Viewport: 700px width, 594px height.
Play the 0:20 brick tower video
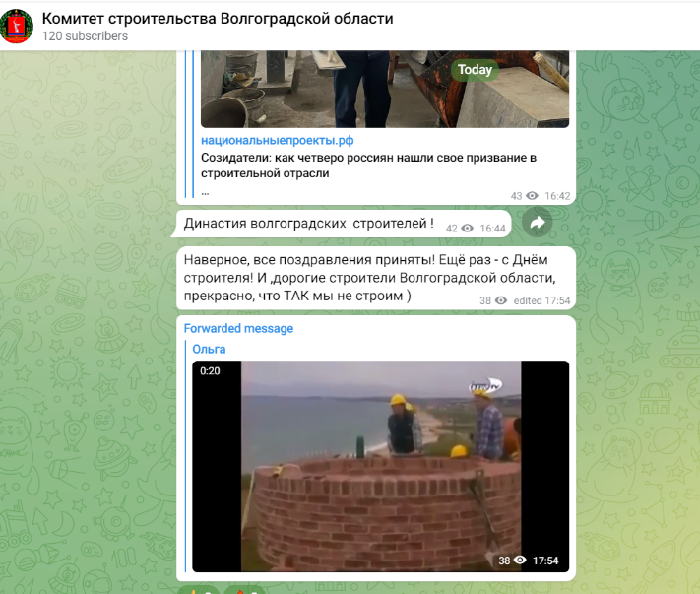(x=380, y=466)
